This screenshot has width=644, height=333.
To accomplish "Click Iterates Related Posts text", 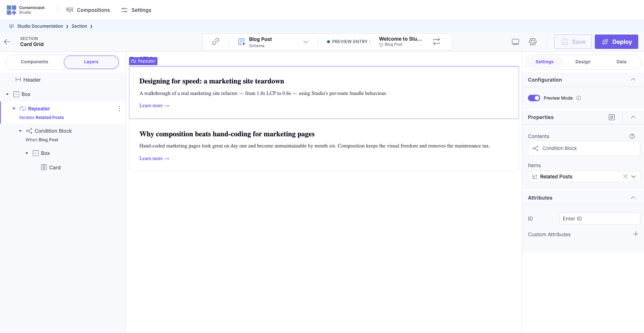I will tap(41, 118).
